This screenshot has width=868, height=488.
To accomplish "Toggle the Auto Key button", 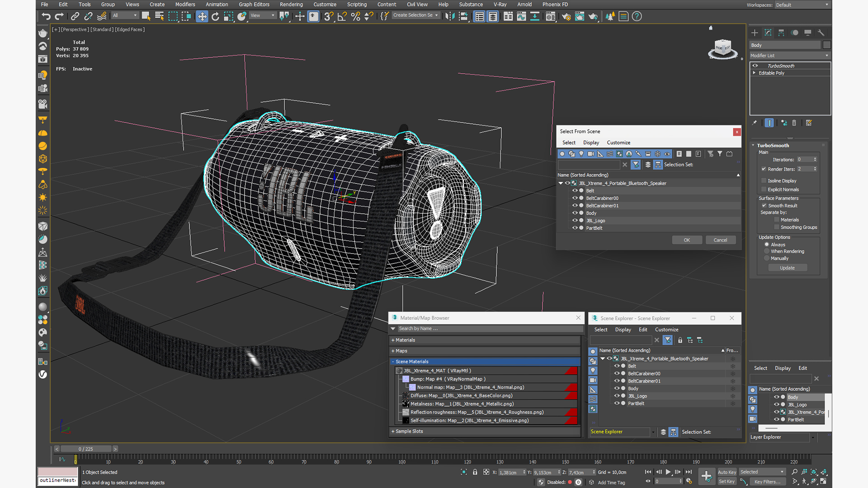I will point(727,472).
